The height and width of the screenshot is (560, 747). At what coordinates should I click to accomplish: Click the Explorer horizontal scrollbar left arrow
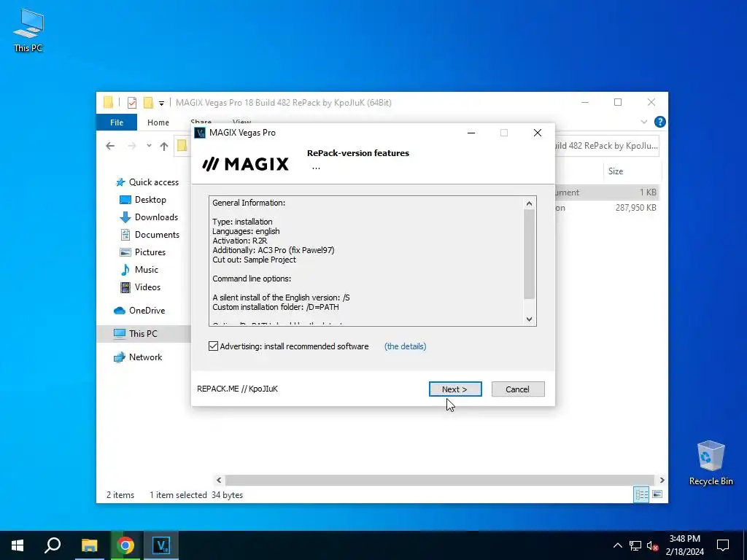pyautogui.click(x=219, y=480)
